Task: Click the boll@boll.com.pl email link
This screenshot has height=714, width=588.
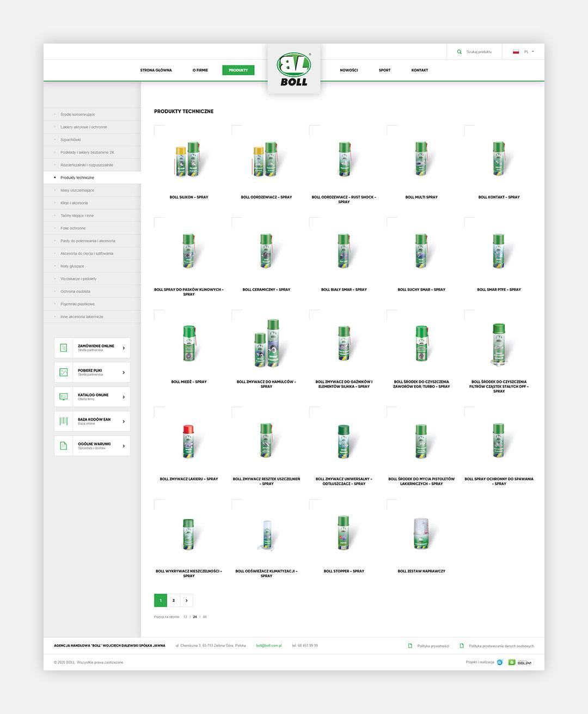Action: click(269, 645)
